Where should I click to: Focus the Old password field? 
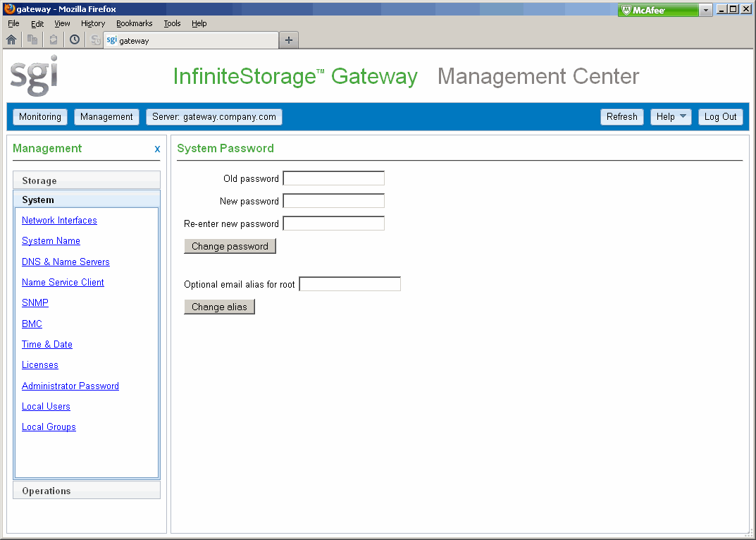(334, 178)
